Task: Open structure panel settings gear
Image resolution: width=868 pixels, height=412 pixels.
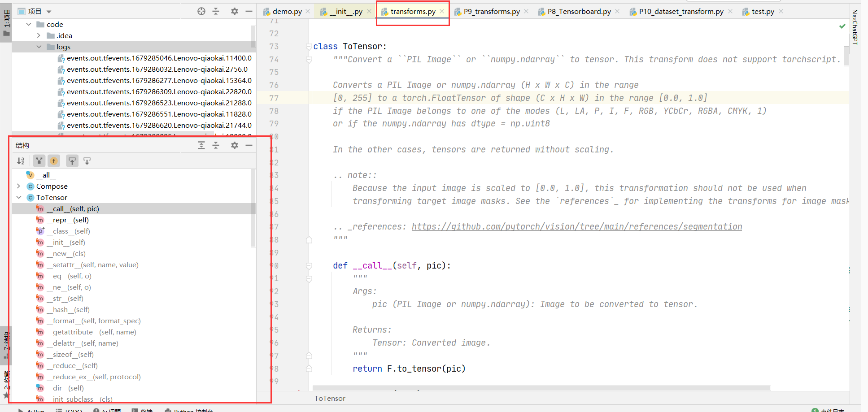Action: pyautogui.click(x=235, y=145)
